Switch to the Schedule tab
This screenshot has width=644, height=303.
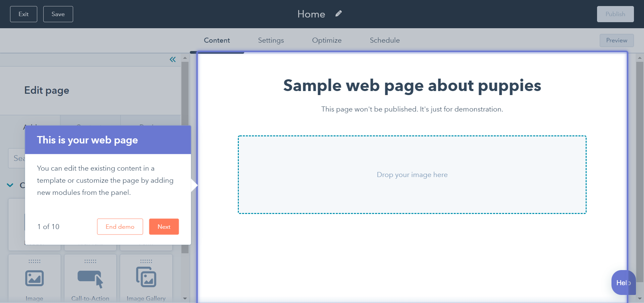click(384, 40)
